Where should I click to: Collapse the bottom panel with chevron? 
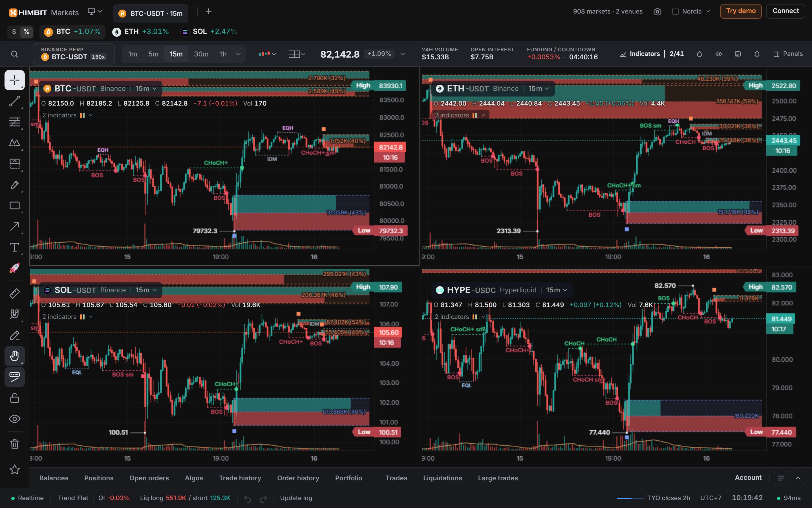(x=798, y=478)
